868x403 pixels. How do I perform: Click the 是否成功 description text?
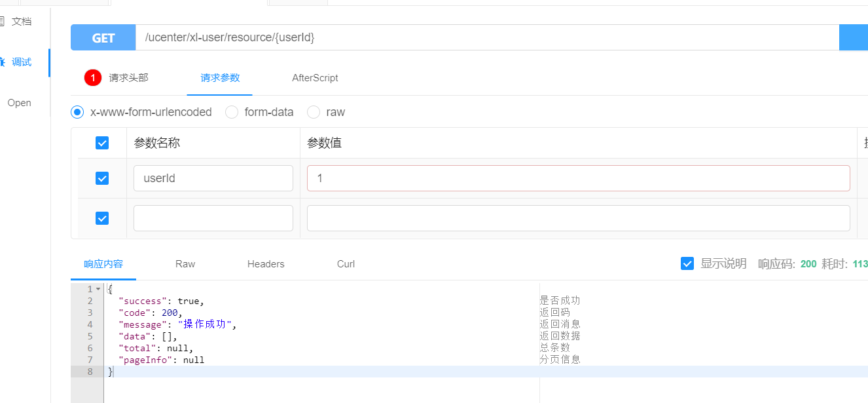tap(560, 301)
